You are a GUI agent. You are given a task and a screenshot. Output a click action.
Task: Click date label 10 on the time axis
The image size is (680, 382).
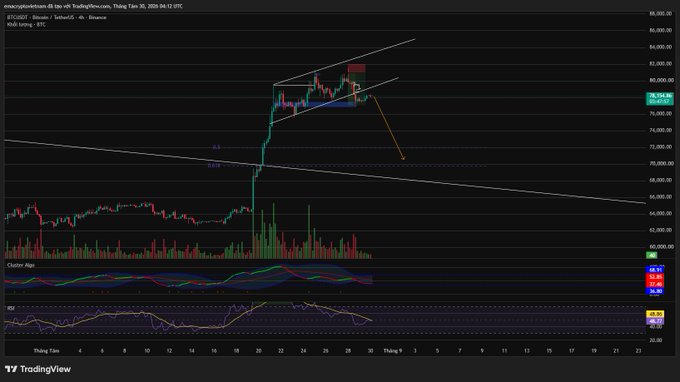(x=147, y=351)
